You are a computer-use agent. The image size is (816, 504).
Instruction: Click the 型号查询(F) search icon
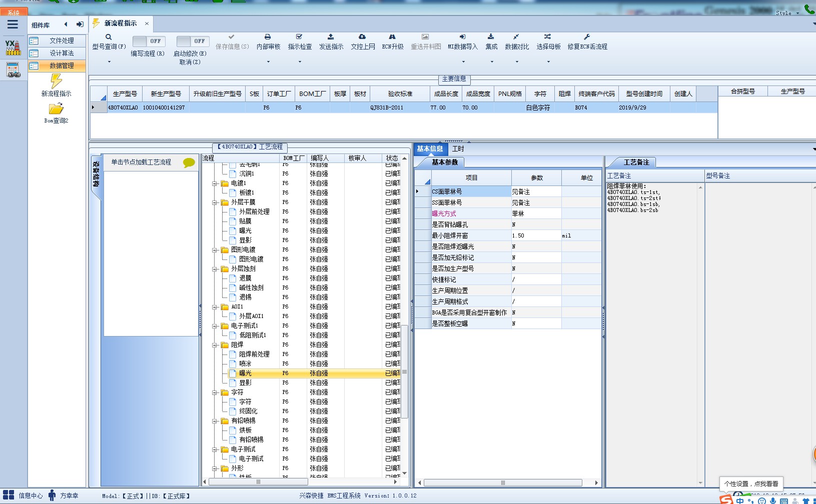pos(109,37)
